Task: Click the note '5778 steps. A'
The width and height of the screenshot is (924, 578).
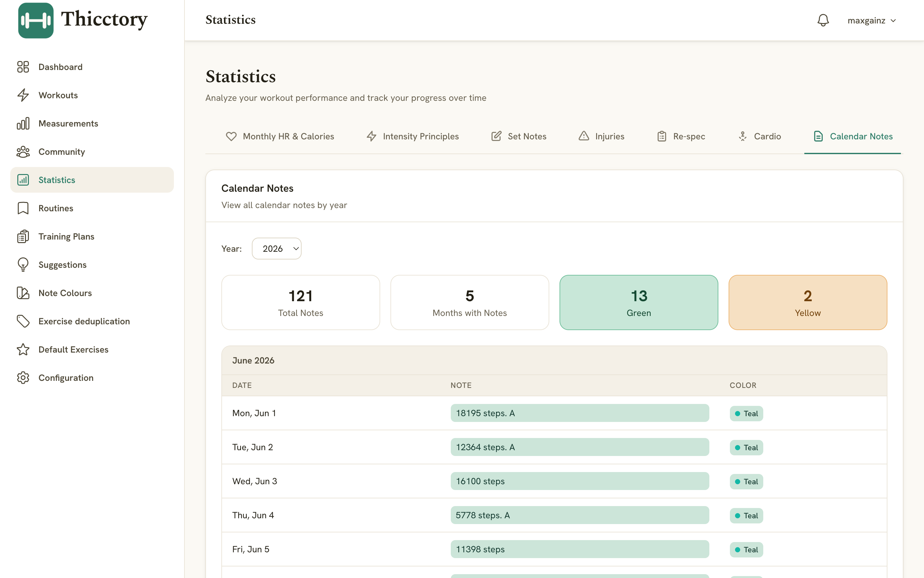Action: click(x=580, y=515)
